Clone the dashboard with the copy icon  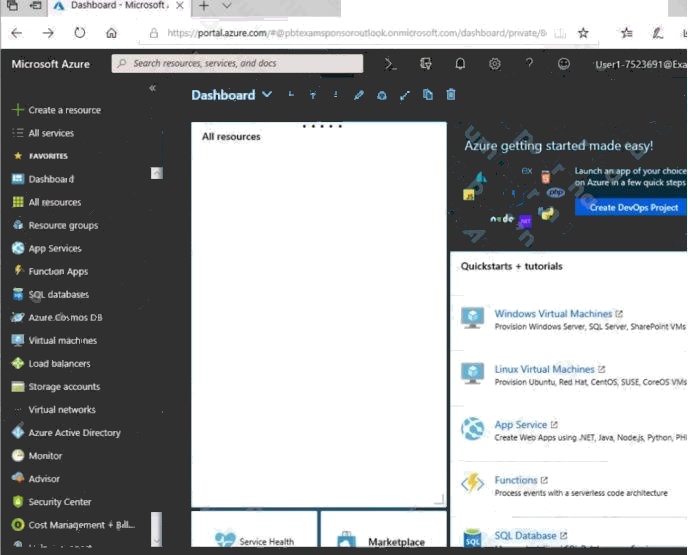point(428,95)
